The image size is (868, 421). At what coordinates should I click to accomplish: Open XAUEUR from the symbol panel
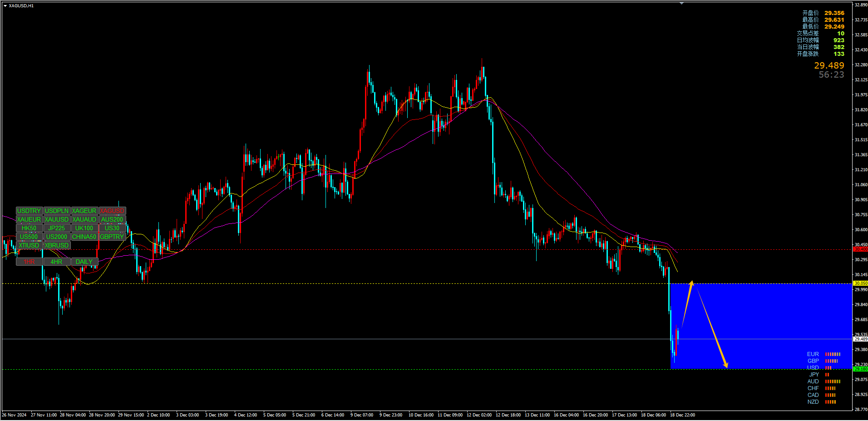pyautogui.click(x=29, y=219)
